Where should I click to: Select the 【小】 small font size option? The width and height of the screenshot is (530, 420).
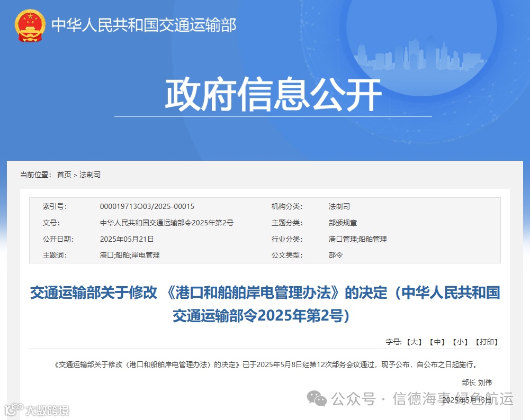click(x=460, y=342)
